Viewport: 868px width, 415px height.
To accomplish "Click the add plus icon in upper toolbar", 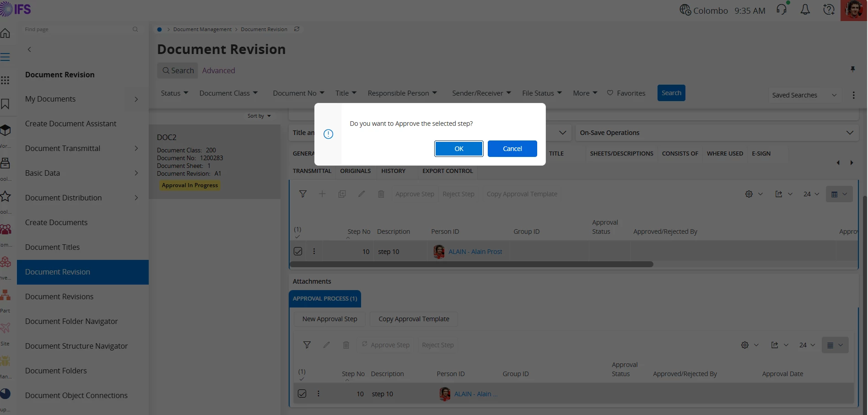I will pos(322,194).
